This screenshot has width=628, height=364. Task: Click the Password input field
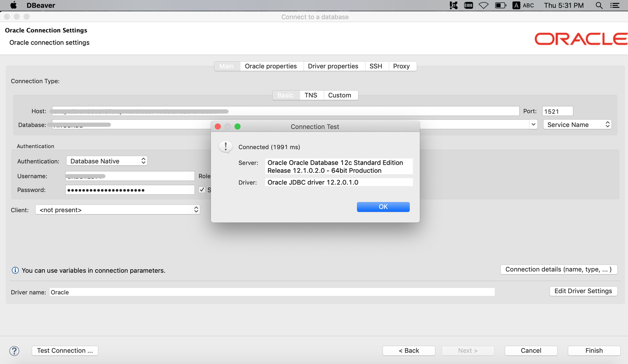coord(130,190)
